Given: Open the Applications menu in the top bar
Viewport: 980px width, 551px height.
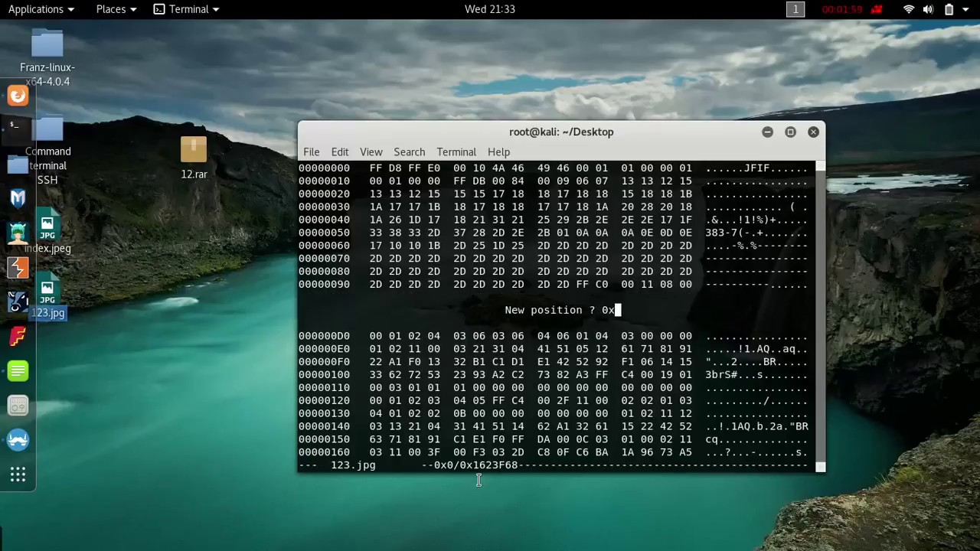Looking at the screenshot, I should 41,9.
